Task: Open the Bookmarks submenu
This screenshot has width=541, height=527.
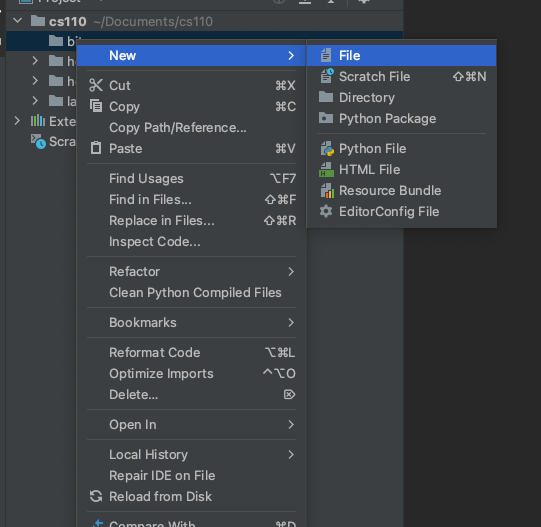Action: (x=191, y=323)
